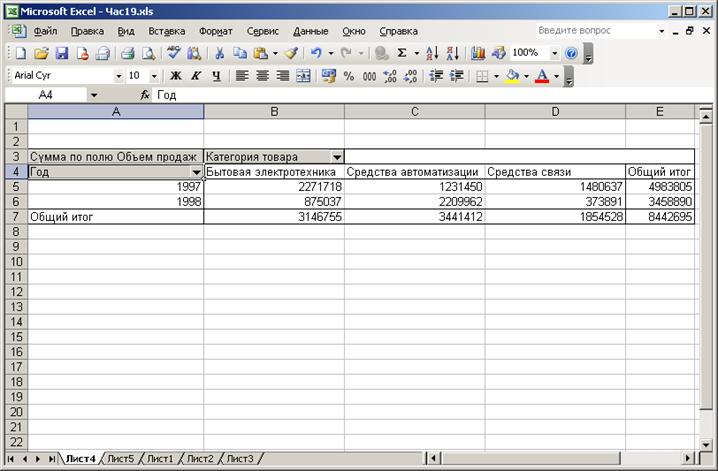Apply Percent style to the cell

pos(349,76)
